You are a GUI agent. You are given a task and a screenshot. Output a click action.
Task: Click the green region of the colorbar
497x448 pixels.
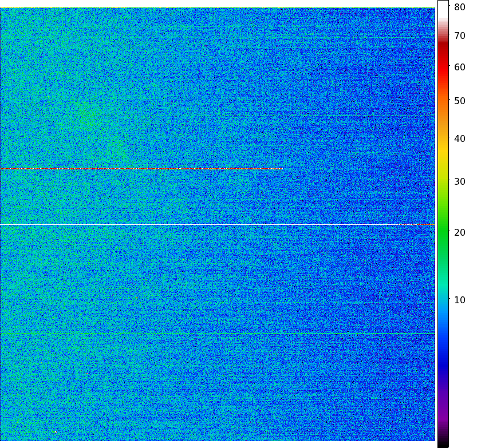(x=443, y=229)
